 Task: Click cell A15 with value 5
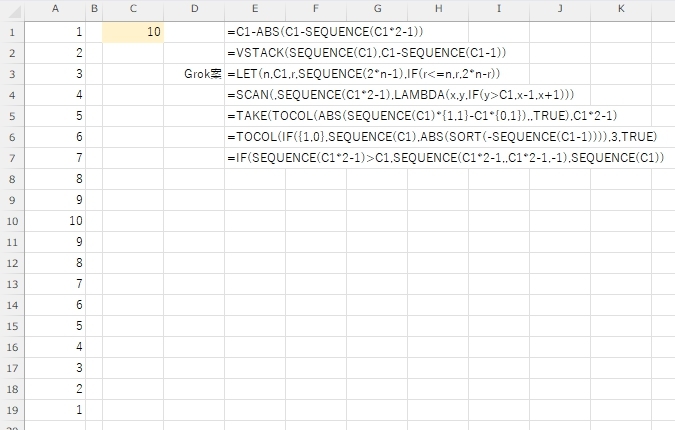[x=55, y=326]
